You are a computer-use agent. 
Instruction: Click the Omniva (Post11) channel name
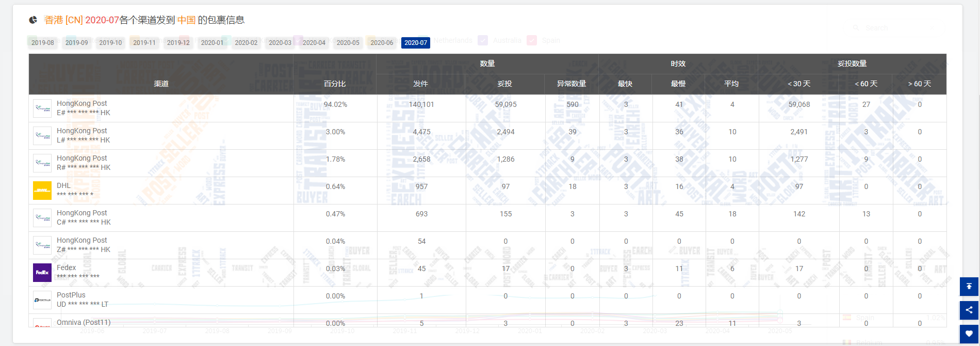pyautogui.click(x=84, y=322)
